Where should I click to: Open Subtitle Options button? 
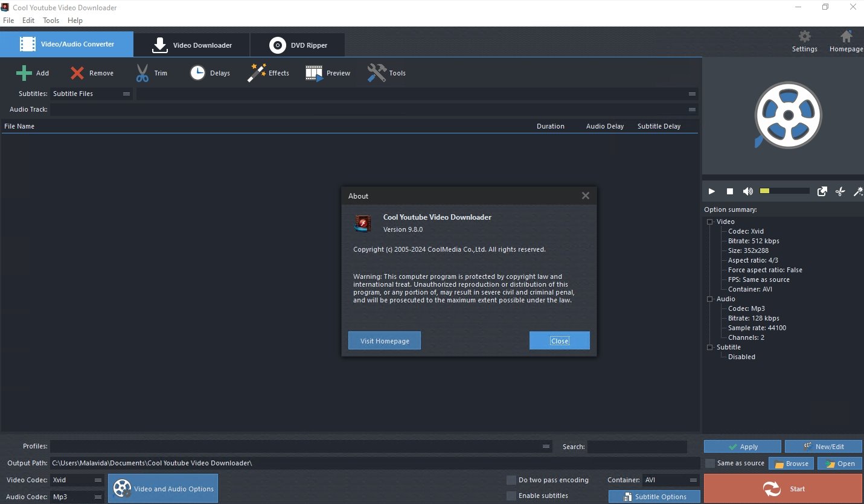[654, 497]
